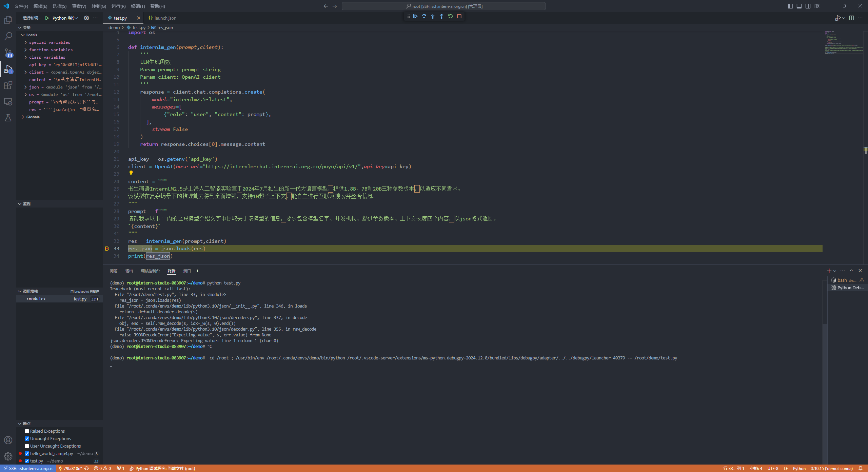
Task: Open the Extensions view in activity bar
Action: 8,85
